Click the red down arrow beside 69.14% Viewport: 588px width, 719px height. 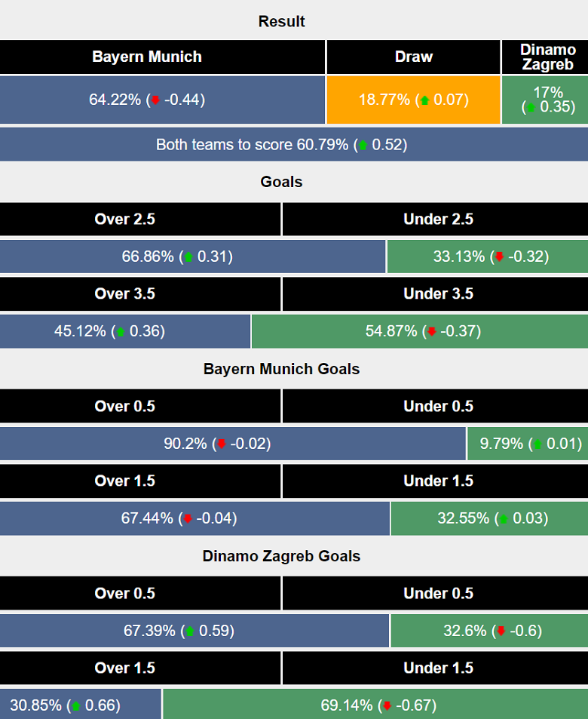click(x=387, y=706)
